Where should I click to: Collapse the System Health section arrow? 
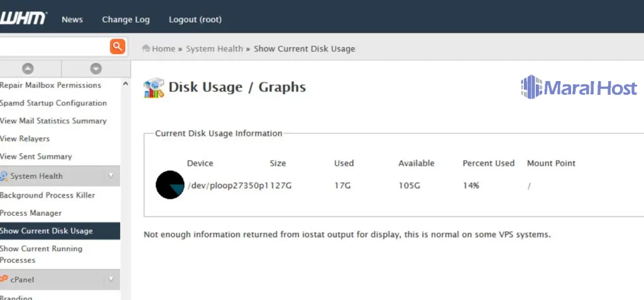tap(111, 176)
